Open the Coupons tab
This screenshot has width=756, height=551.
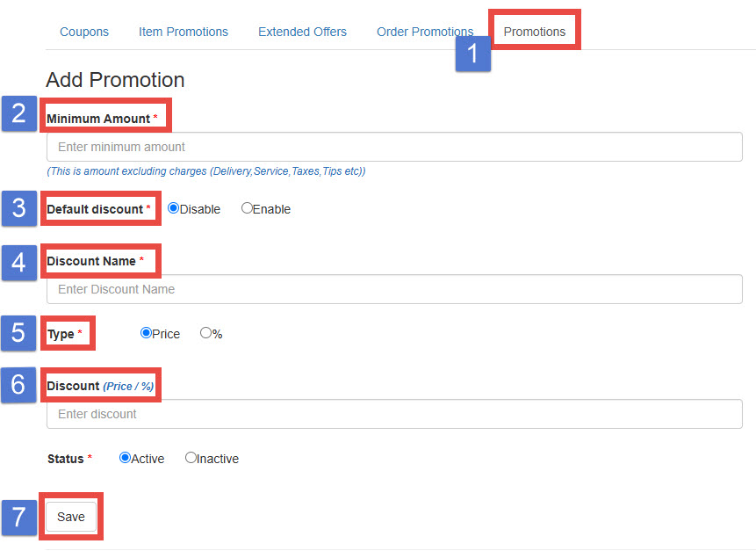pos(84,32)
